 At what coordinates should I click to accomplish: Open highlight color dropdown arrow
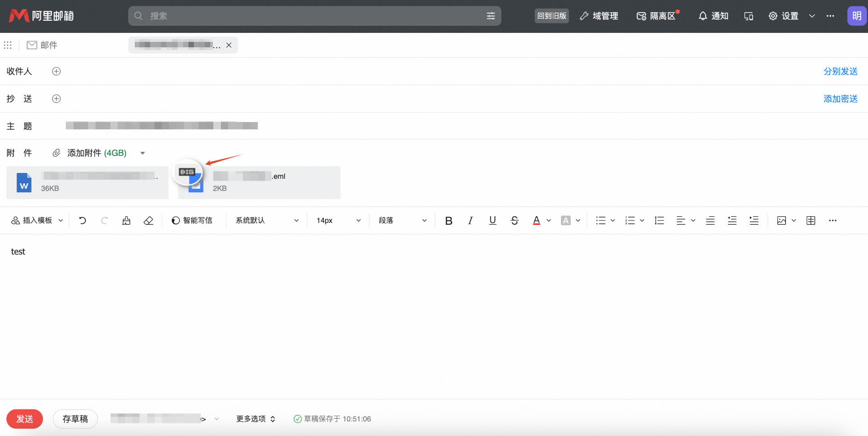[x=578, y=220]
